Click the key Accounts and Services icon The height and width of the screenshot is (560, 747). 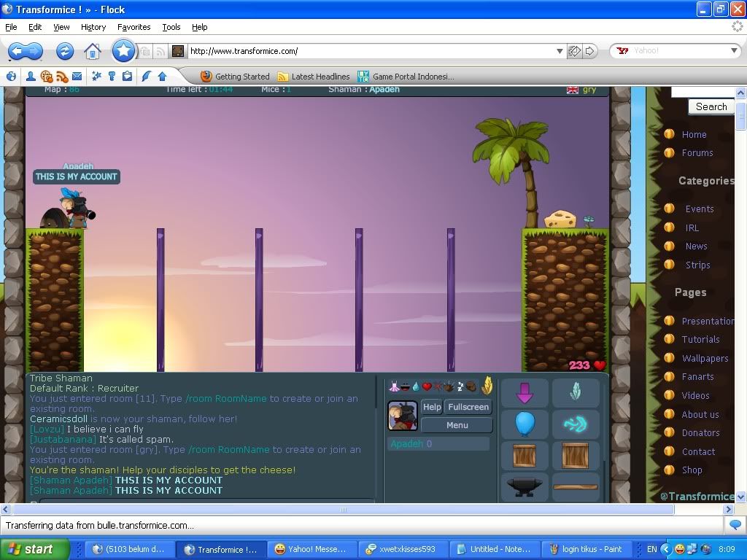click(x=112, y=76)
